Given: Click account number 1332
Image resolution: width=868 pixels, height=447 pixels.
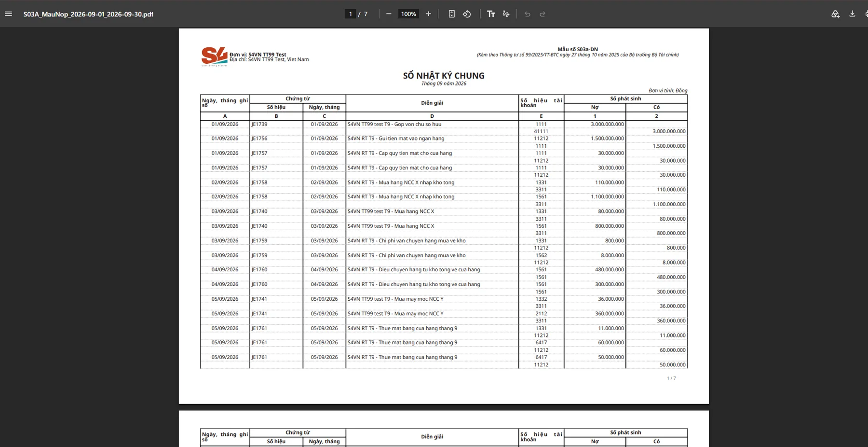Looking at the screenshot, I should tap(541, 299).
